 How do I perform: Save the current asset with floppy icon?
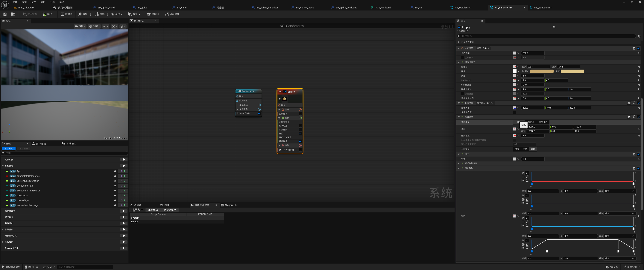point(5,14)
